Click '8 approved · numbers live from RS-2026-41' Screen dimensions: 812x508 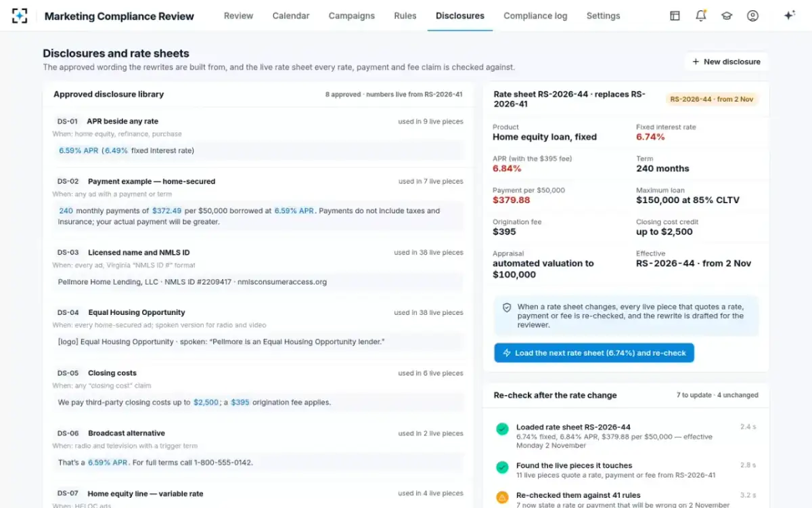[394, 95]
